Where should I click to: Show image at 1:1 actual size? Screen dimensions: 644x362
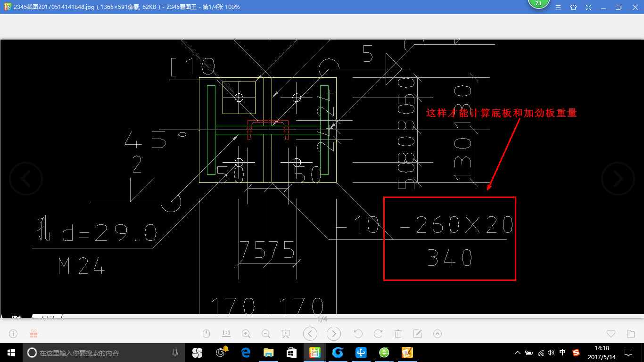[x=226, y=334]
